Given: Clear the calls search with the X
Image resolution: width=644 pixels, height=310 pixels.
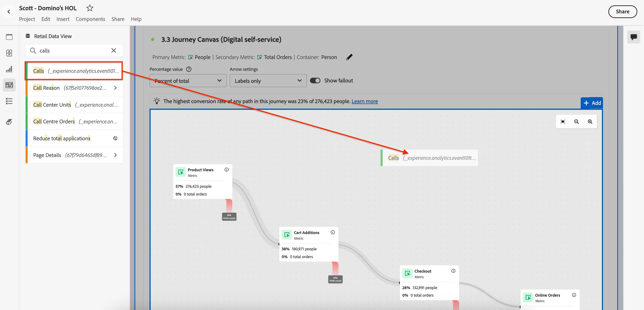Looking at the screenshot, I should point(113,51).
